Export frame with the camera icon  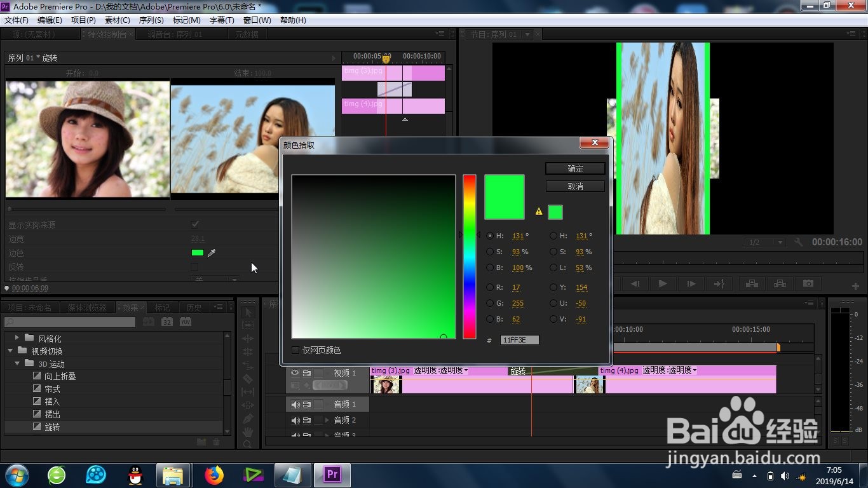pos(808,283)
